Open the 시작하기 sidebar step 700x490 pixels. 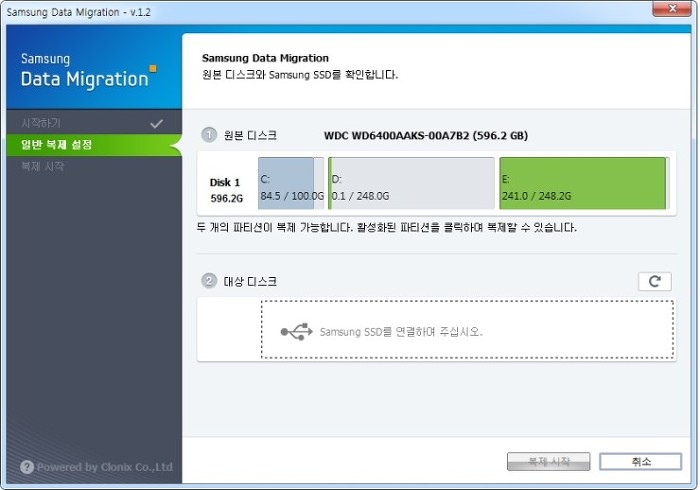(94, 123)
